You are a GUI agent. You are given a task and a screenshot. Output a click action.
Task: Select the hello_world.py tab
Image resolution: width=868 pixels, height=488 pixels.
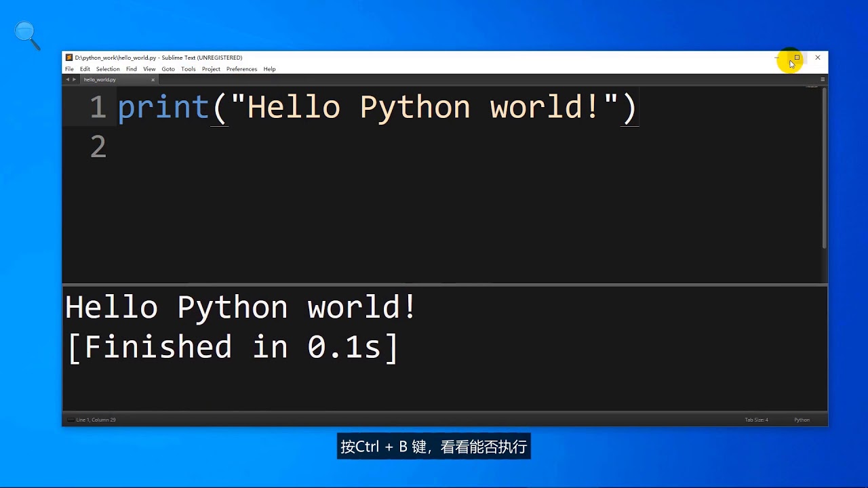(x=119, y=79)
